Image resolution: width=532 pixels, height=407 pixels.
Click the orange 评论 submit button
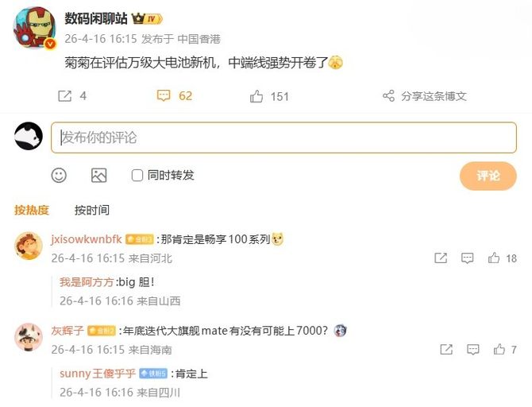pyautogui.click(x=488, y=176)
